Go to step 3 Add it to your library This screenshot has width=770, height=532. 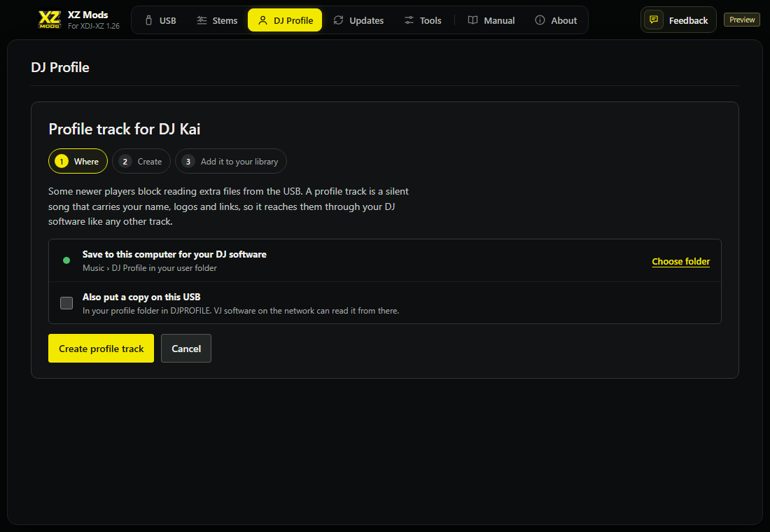click(231, 161)
